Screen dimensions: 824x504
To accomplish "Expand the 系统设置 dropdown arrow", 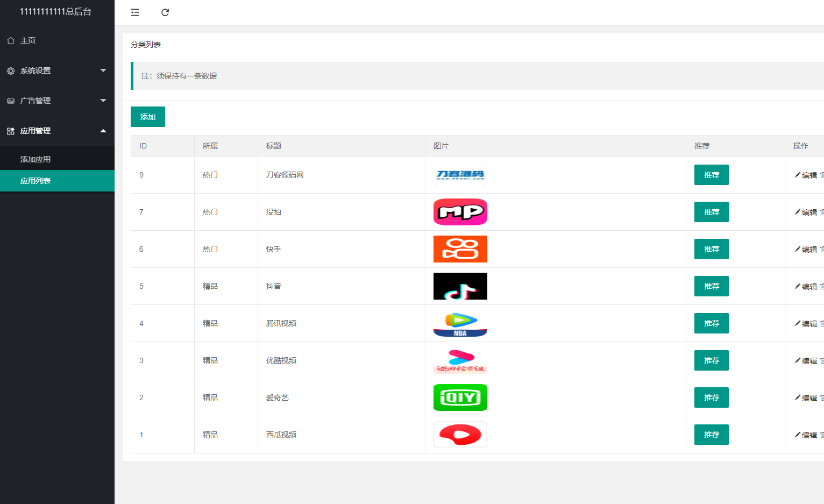I will pos(103,70).
